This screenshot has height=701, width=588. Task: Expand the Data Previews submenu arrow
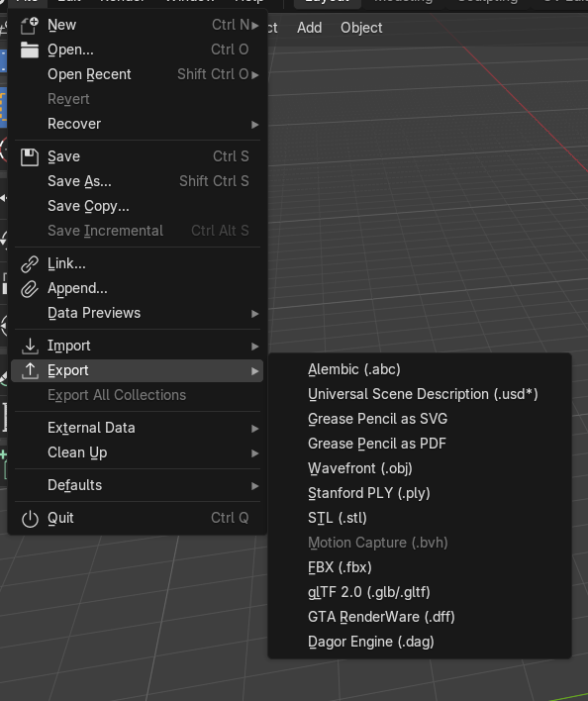pos(254,314)
